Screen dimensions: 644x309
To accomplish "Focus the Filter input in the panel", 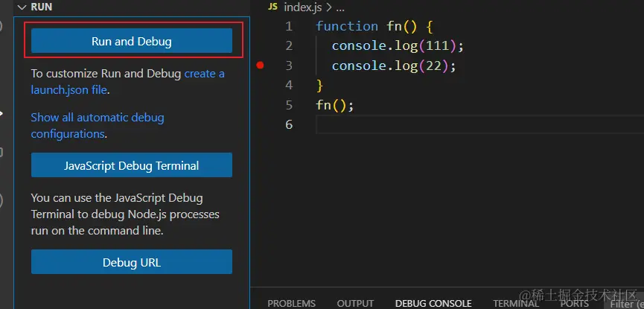I will [627, 303].
